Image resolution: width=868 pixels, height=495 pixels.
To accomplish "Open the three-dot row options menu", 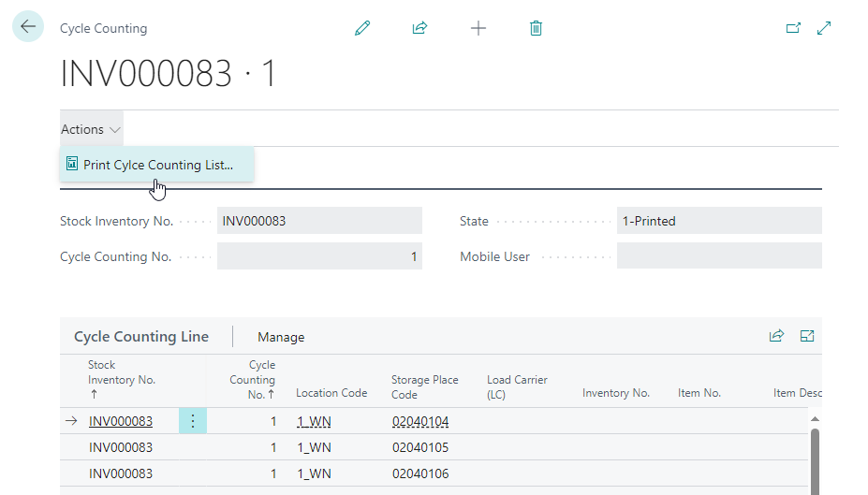I will coord(193,421).
